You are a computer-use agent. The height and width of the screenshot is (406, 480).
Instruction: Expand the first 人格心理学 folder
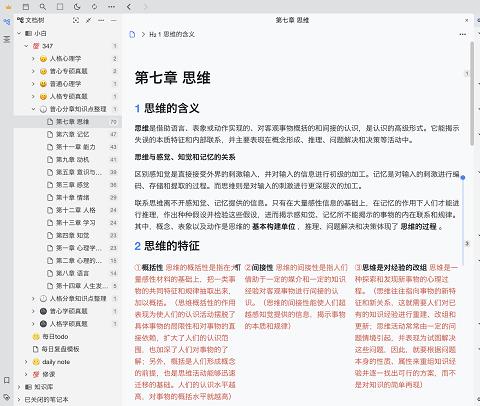point(33,59)
